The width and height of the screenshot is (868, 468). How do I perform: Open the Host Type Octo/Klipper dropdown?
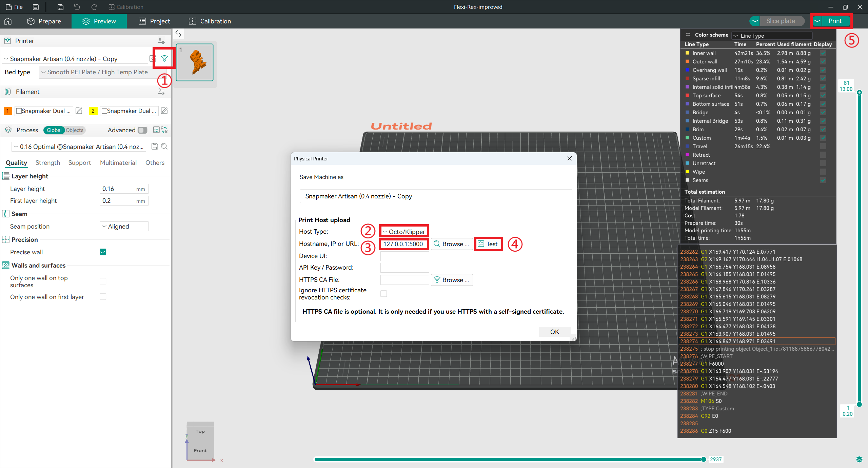point(403,231)
